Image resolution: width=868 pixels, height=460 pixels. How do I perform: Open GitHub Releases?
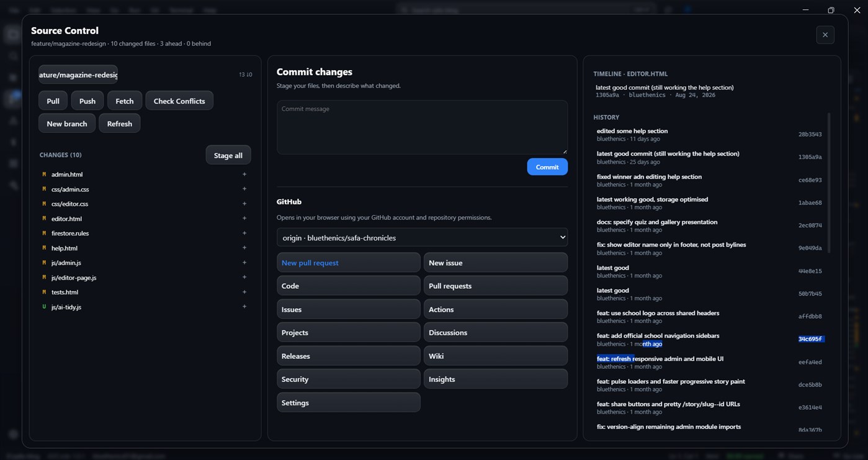(349, 356)
